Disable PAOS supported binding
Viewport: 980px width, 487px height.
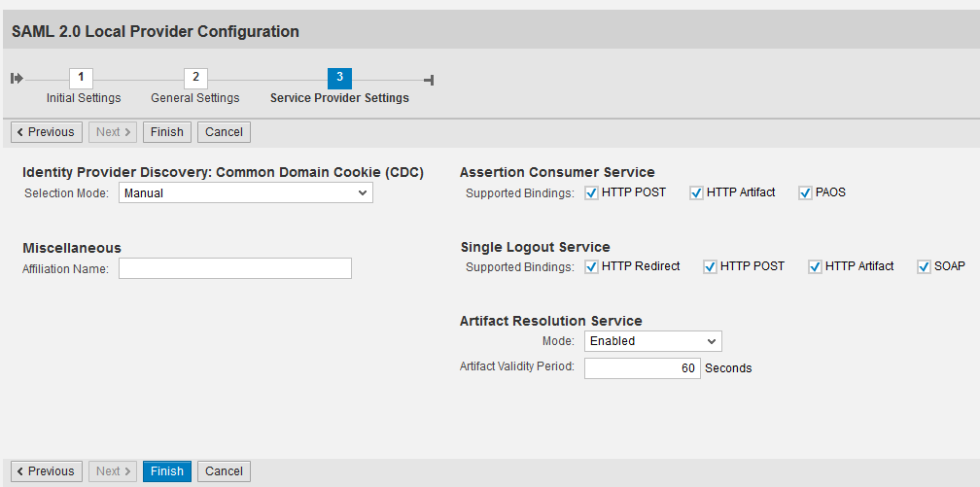click(x=805, y=193)
